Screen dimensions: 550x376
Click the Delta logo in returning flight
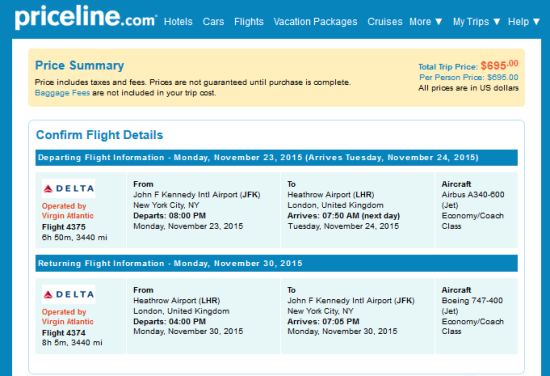tap(68, 294)
